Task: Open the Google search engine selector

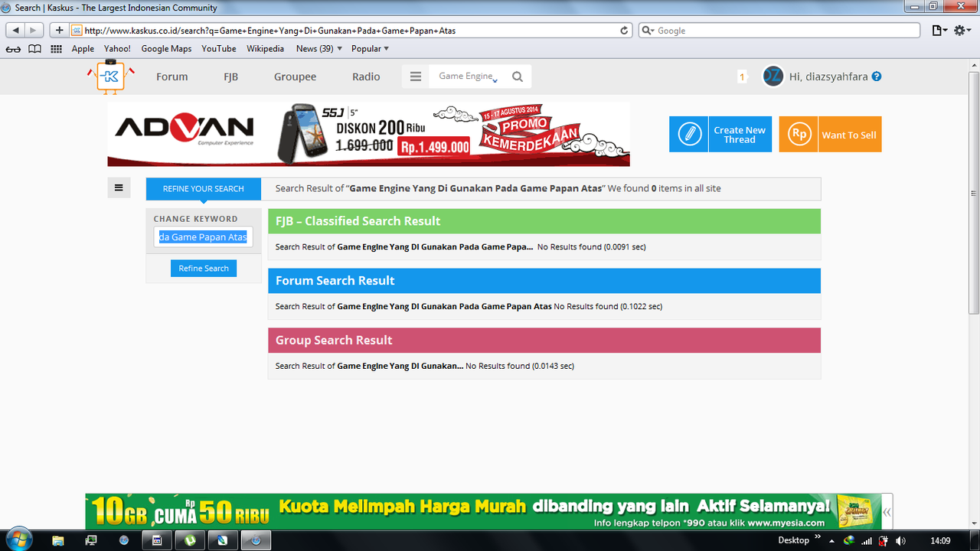Action: [647, 31]
